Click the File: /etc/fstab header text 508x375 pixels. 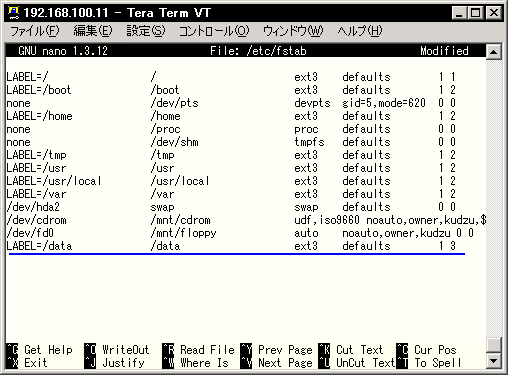(x=258, y=51)
